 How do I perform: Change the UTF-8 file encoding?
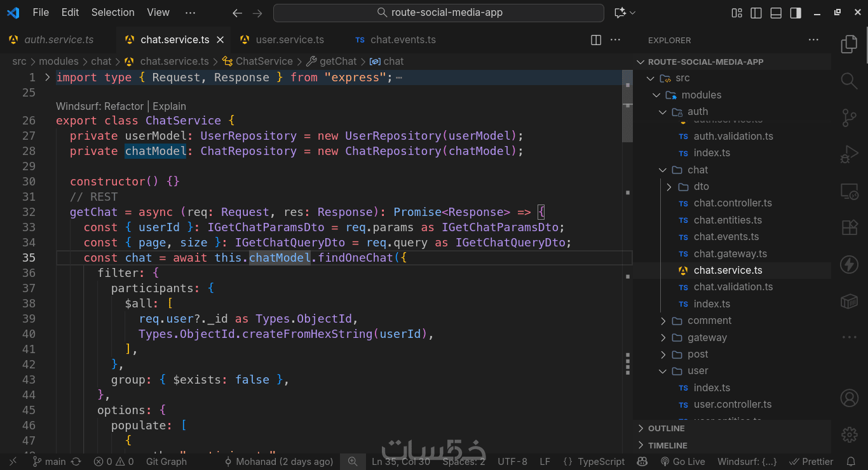[x=512, y=462]
